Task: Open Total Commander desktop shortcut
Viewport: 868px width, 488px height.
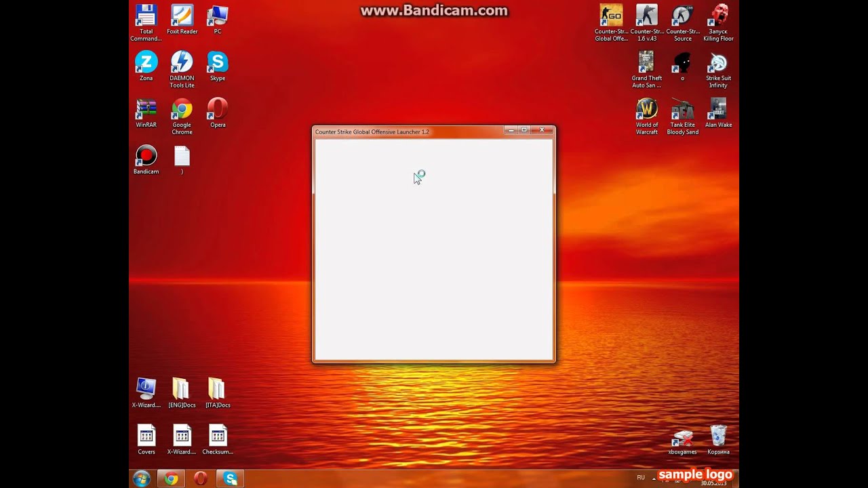Action: tap(146, 22)
